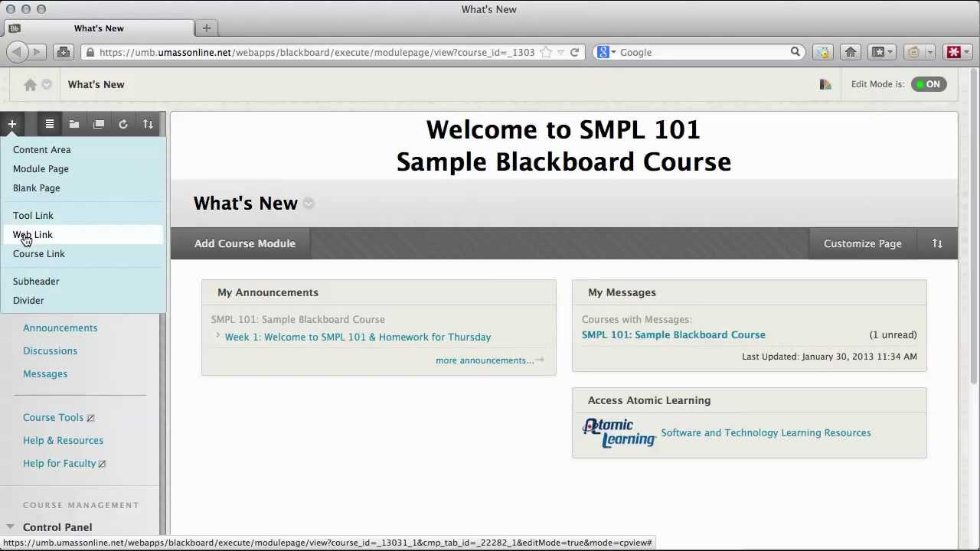Open course menu in a separate window

coord(99,124)
